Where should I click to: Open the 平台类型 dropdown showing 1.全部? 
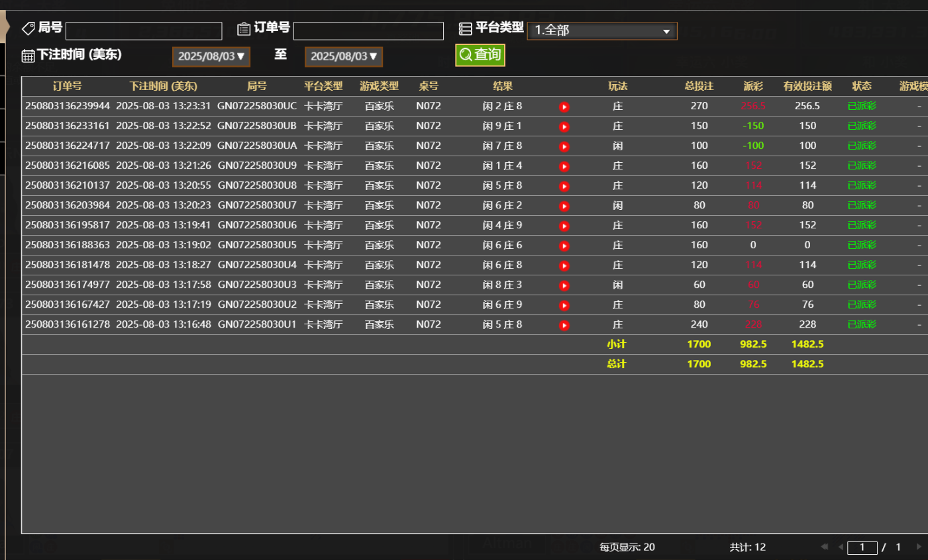pos(601,30)
